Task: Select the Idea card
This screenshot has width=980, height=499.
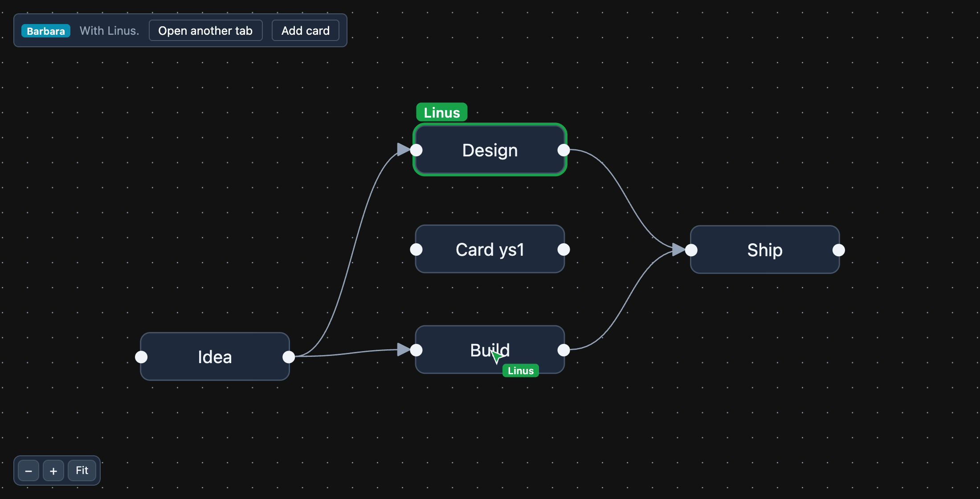Action: pos(215,357)
